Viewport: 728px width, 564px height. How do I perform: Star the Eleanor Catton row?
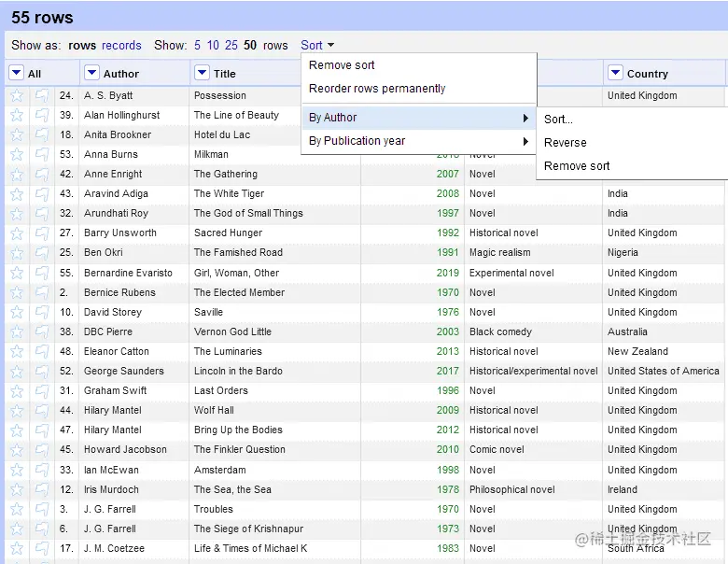(17, 352)
